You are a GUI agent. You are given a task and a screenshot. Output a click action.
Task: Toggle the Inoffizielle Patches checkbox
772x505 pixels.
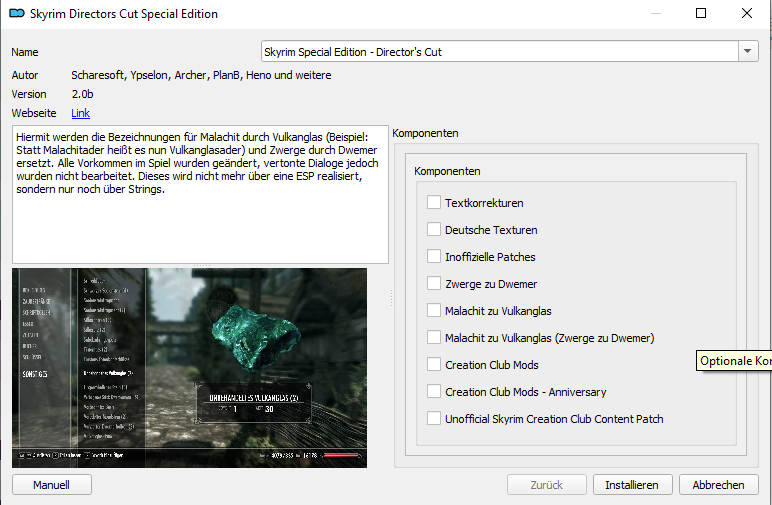(434, 257)
